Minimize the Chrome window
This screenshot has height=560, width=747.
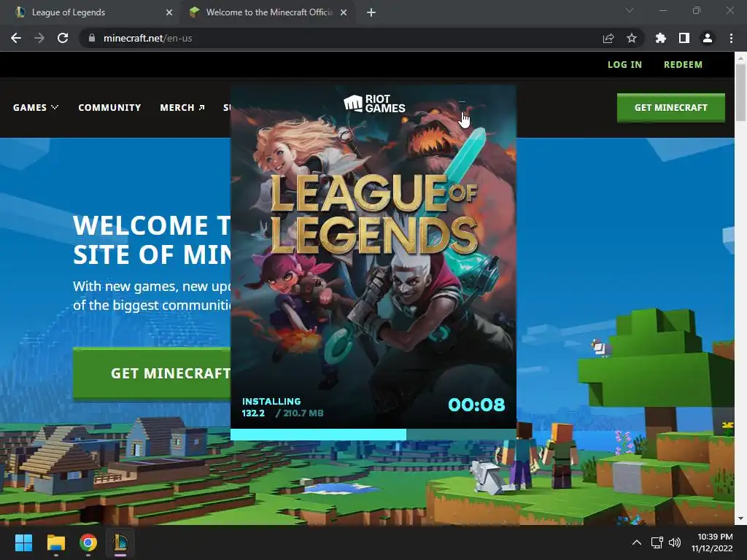click(662, 10)
